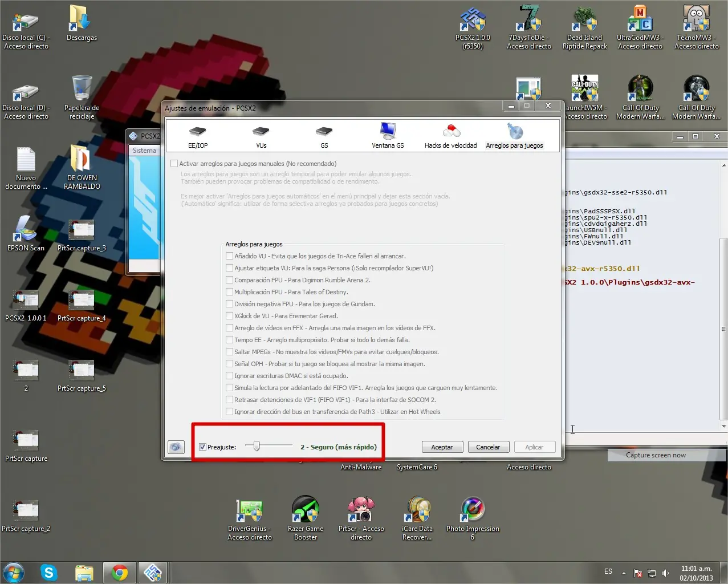Screen dimensions: 728x584
Task: Launch PCSX2 1.0.0 (r5350) desktop shortcut
Action: point(473,27)
